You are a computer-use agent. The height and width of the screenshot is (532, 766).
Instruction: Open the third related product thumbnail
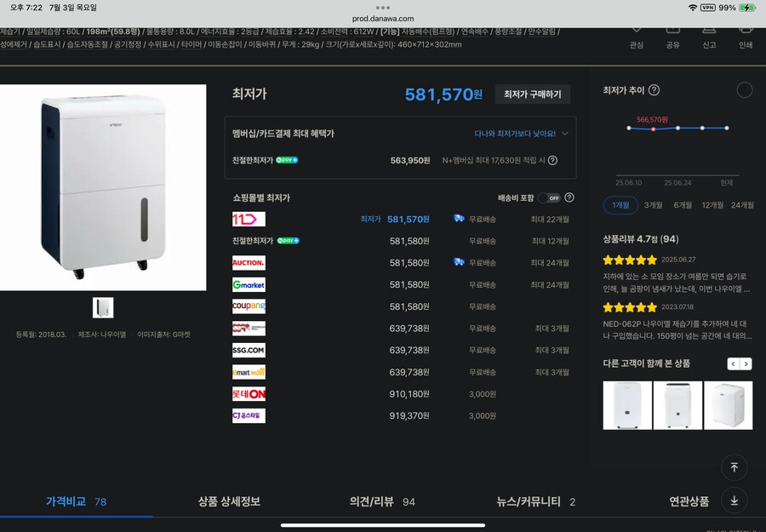(x=728, y=405)
